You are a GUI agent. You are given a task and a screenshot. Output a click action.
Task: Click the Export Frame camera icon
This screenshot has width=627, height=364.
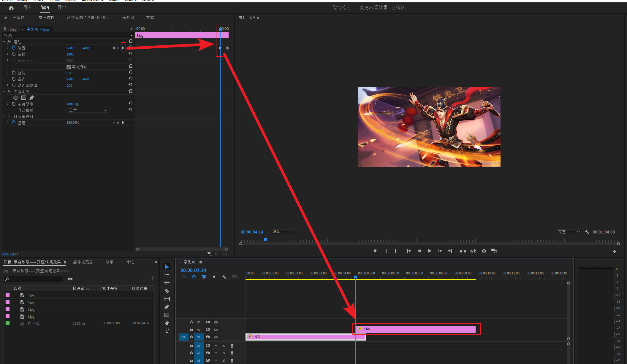(484, 251)
